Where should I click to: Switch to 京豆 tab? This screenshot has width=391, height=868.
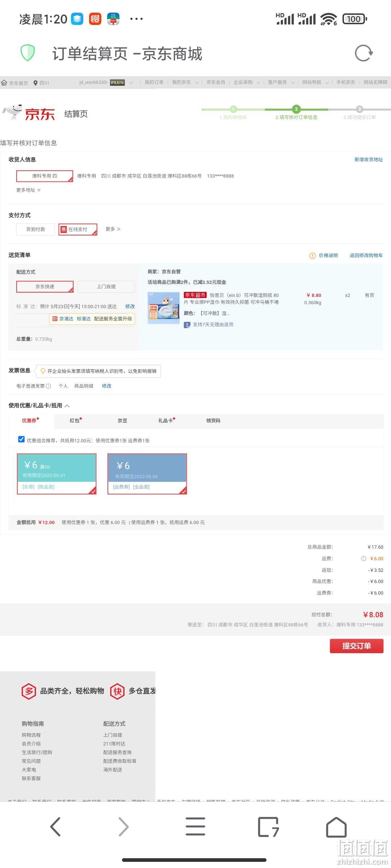pos(122,421)
